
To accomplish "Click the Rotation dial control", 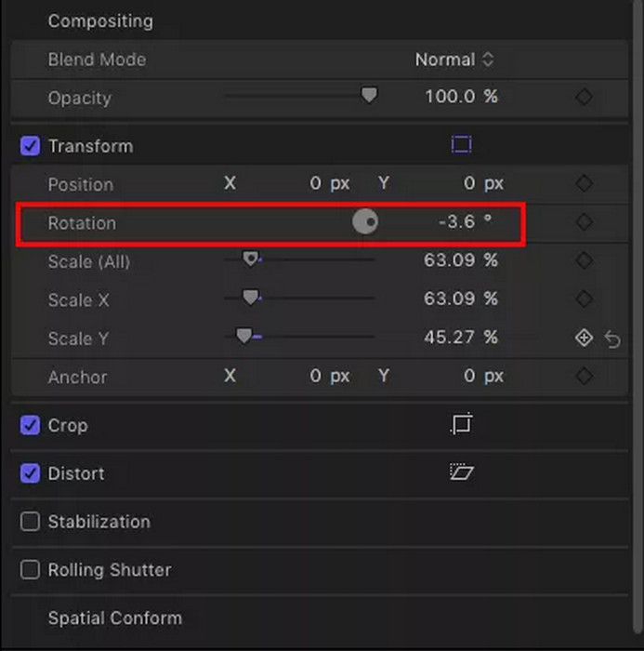I will click(x=365, y=221).
